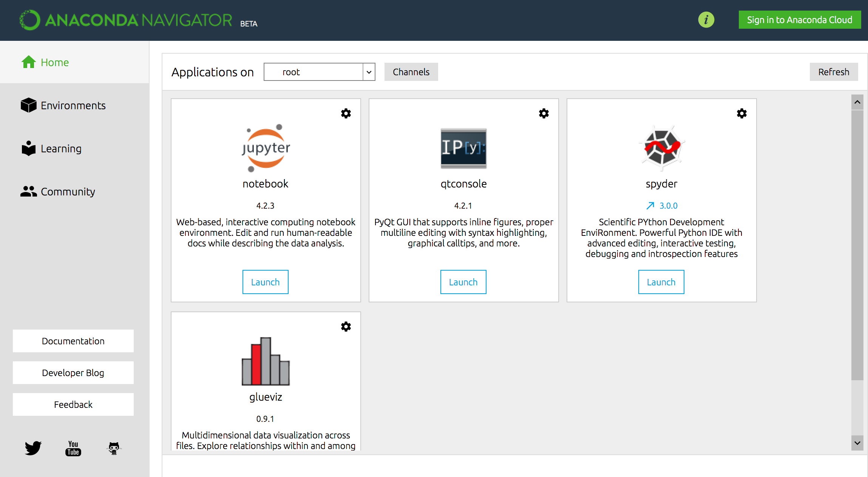
Task: Open the Documentation link button
Action: tap(73, 341)
